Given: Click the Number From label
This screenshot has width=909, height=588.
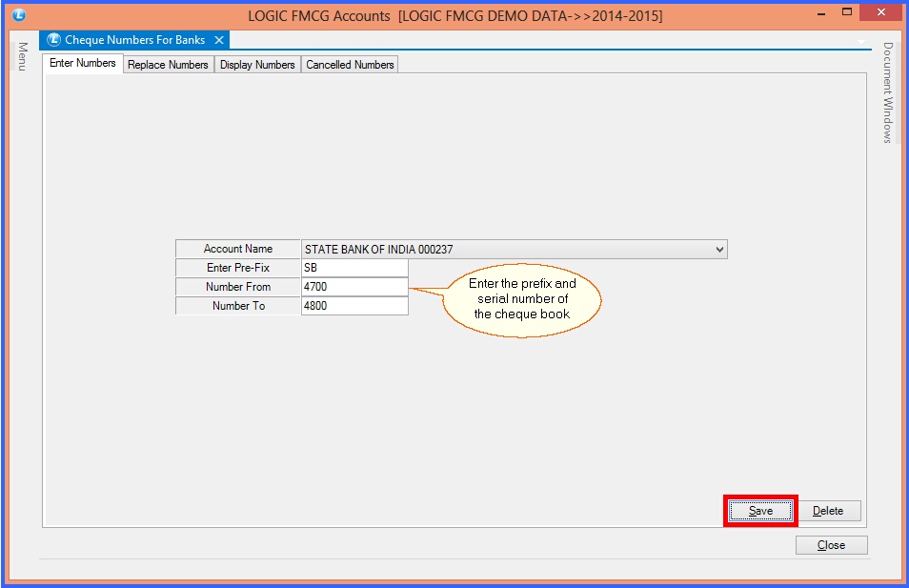Looking at the screenshot, I should tap(237, 287).
